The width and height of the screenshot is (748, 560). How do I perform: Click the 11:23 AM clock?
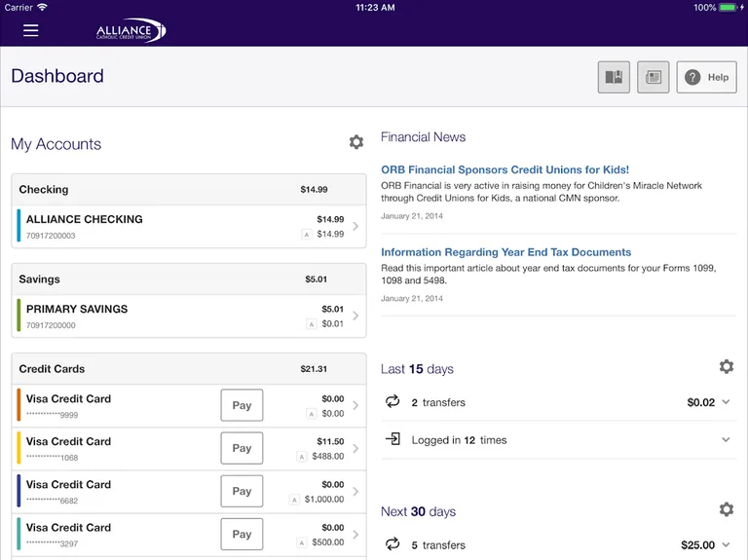[375, 7]
